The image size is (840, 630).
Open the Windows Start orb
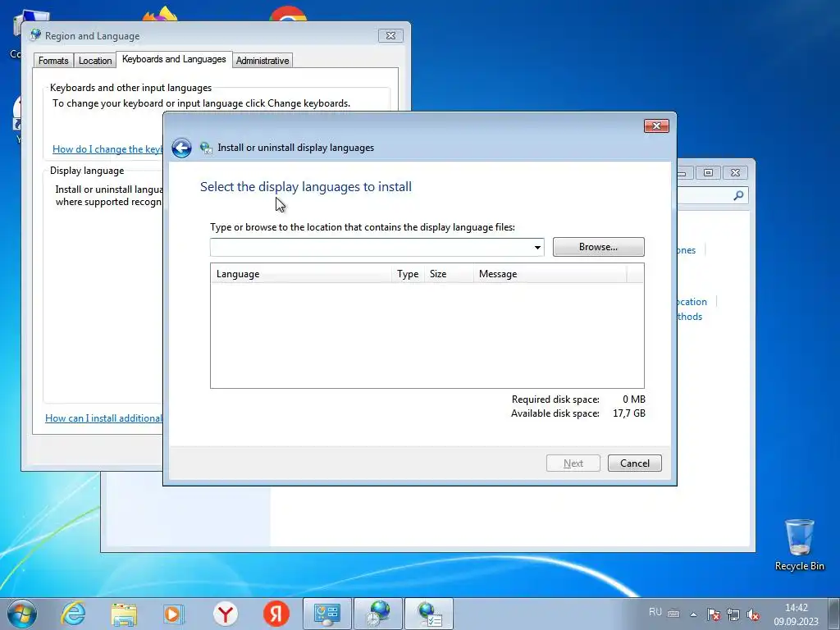tap(22, 614)
